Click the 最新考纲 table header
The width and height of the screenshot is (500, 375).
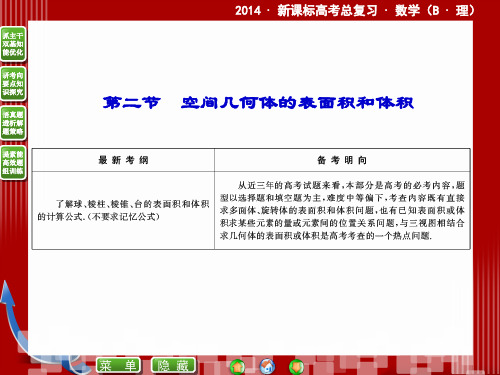coord(123,160)
